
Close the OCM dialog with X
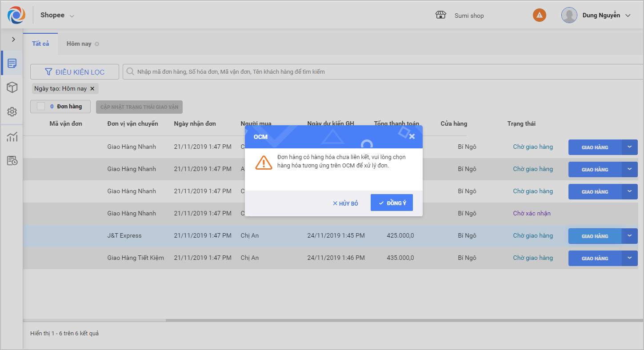(x=412, y=136)
